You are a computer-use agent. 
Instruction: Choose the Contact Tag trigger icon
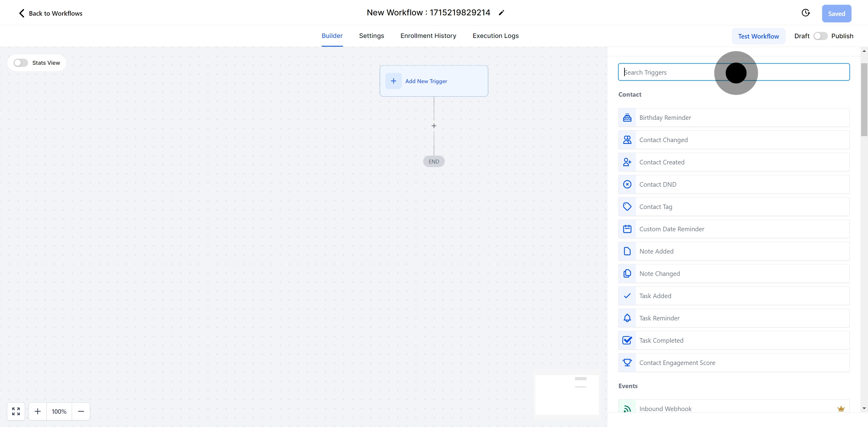(x=627, y=207)
